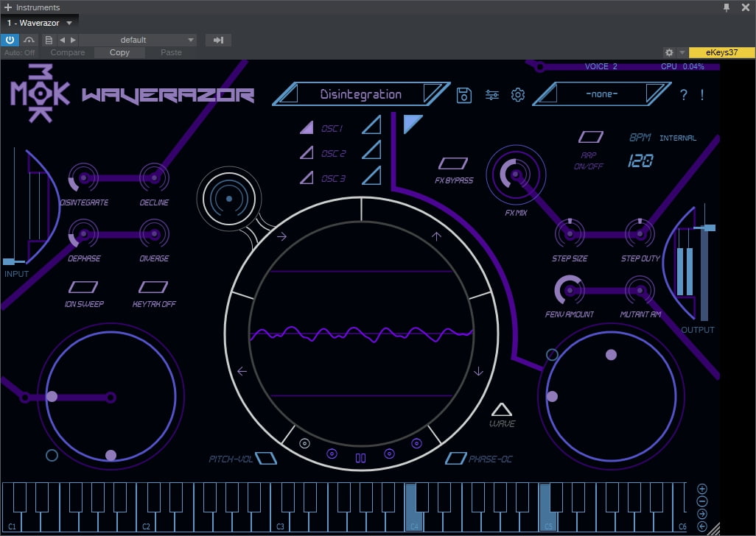Open the default preset dropdown
The image size is (756, 536).
(x=138, y=40)
